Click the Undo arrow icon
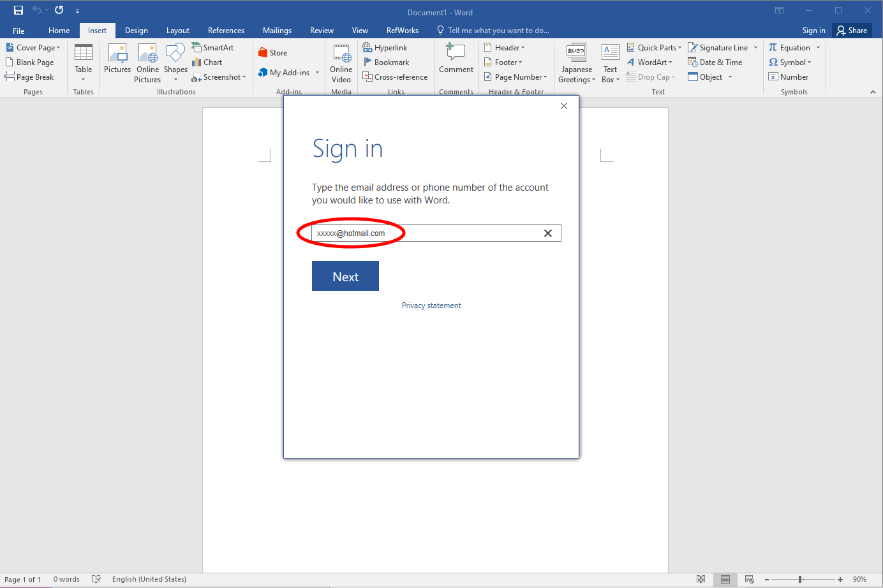The height and width of the screenshot is (588, 883). tap(37, 10)
